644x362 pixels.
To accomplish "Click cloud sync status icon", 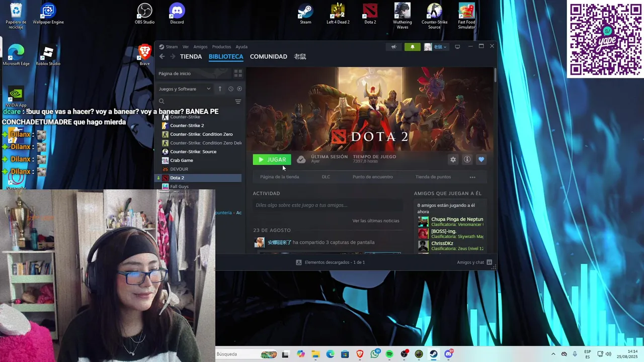I will pyautogui.click(x=301, y=159).
